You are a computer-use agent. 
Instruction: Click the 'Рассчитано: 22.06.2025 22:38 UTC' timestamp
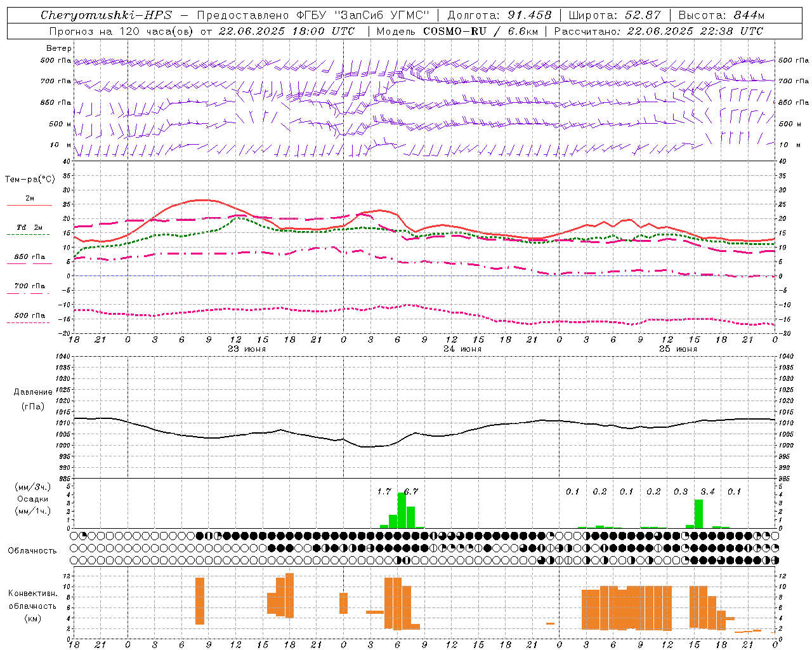pyautogui.click(x=658, y=31)
